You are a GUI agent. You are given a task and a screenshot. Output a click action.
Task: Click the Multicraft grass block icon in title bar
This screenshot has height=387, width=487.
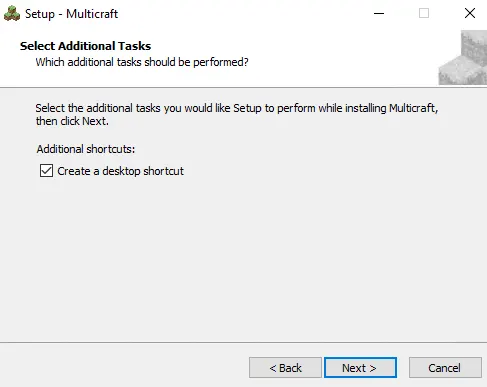coord(12,14)
